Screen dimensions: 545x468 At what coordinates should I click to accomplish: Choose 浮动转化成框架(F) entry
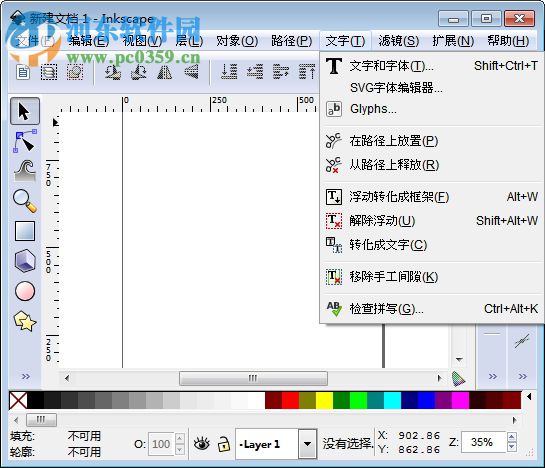pyautogui.click(x=432, y=197)
